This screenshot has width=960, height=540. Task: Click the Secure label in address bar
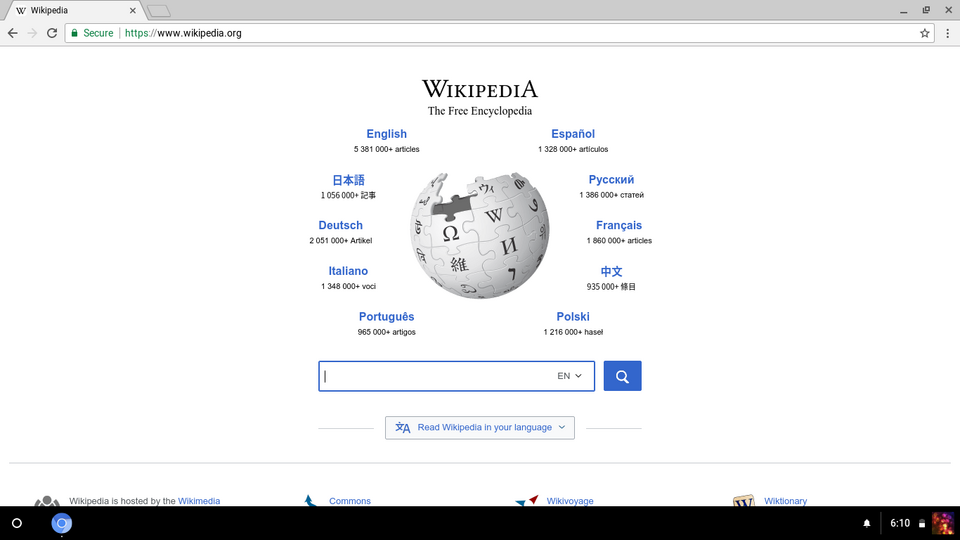[98, 33]
